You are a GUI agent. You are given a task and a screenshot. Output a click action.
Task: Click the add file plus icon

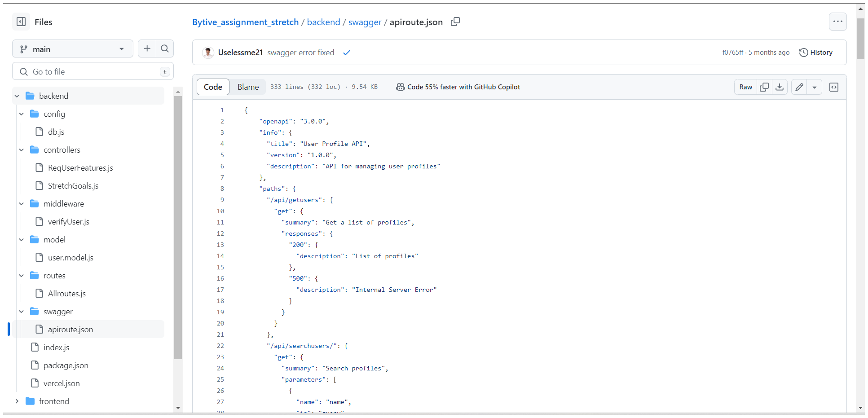coord(147,48)
